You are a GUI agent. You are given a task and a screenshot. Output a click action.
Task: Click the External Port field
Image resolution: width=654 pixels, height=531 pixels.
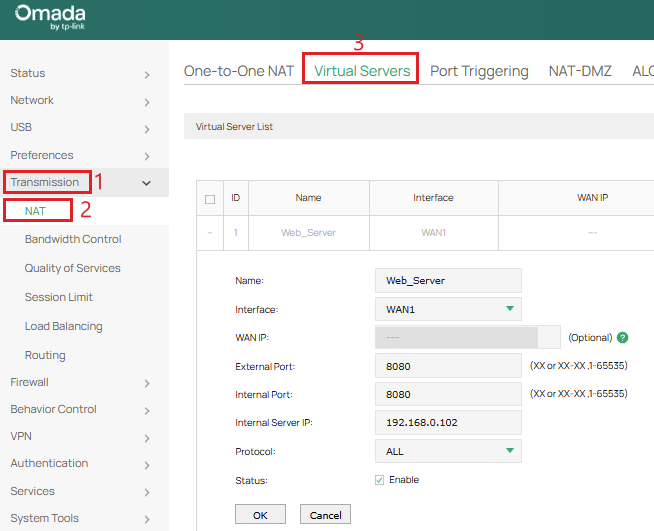[448, 366]
